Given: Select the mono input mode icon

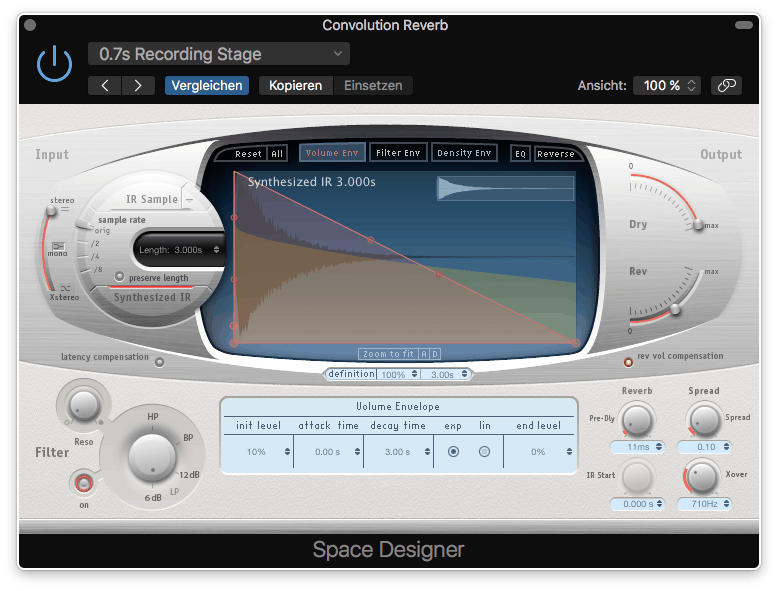Looking at the screenshot, I should tap(59, 246).
